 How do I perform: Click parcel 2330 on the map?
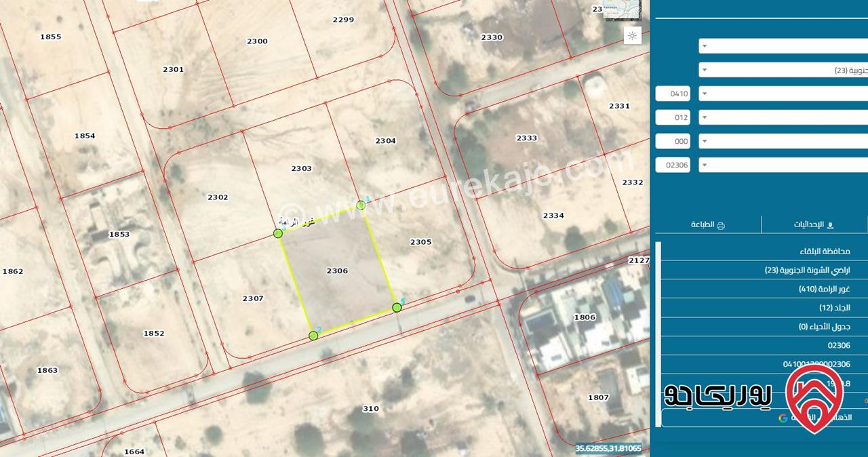point(492,37)
